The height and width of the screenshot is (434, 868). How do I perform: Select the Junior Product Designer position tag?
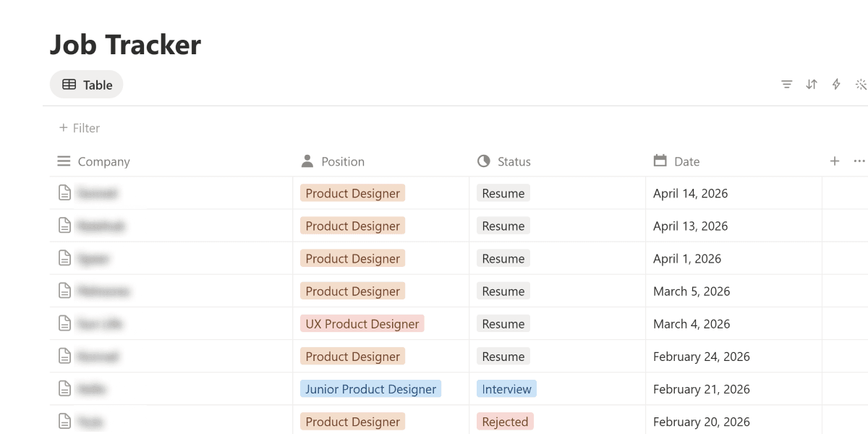[x=370, y=389]
